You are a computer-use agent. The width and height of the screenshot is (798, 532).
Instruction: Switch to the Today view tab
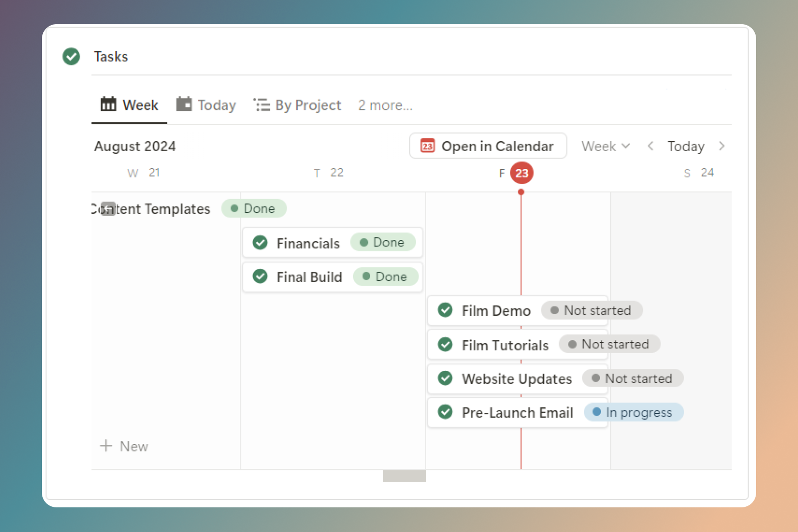coord(216,104)
